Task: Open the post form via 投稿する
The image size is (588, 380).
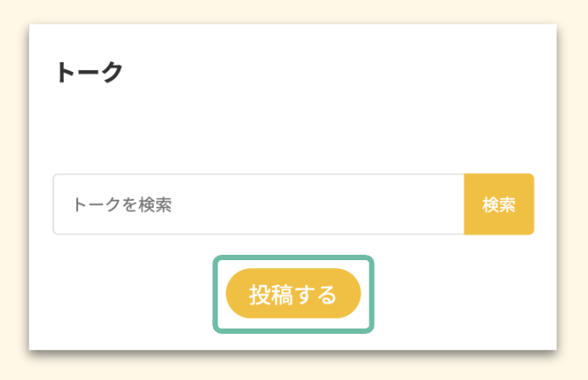Action: point(293,293)
